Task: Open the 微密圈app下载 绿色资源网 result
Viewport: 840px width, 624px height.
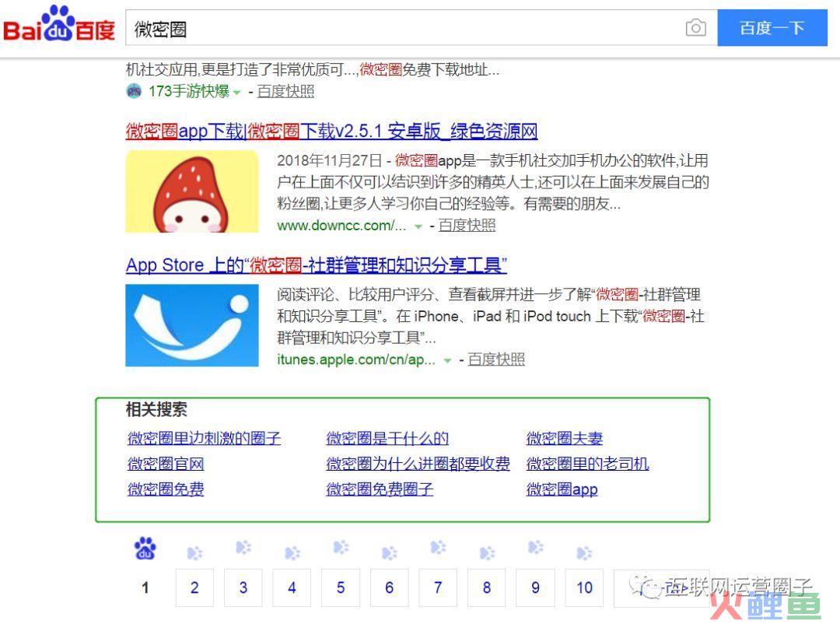Action: [x=331, y=131]
